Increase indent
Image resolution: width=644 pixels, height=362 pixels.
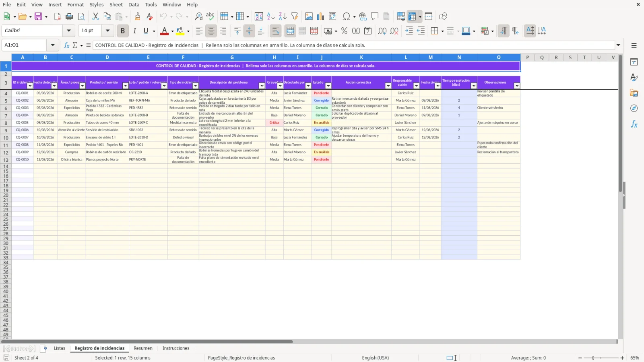tap(409, 31)
